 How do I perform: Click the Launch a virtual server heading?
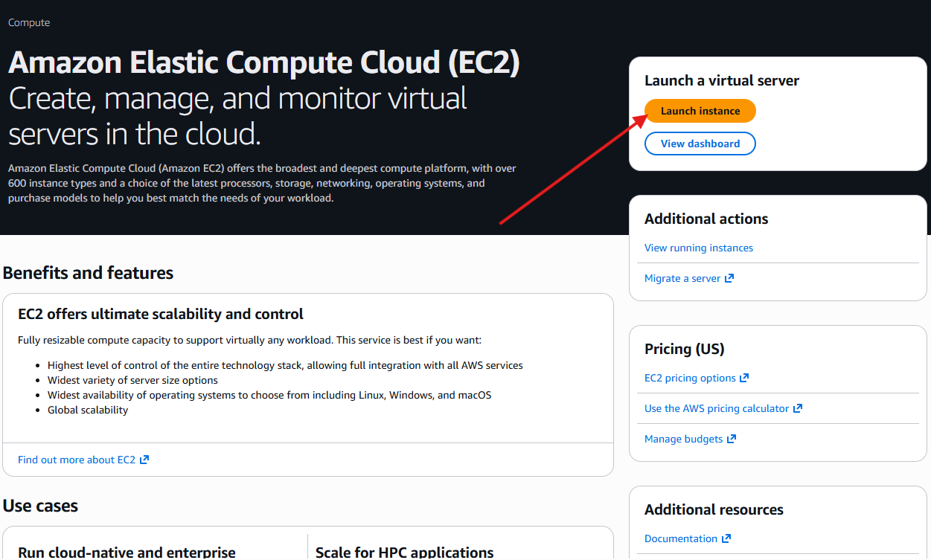point(722,80)
